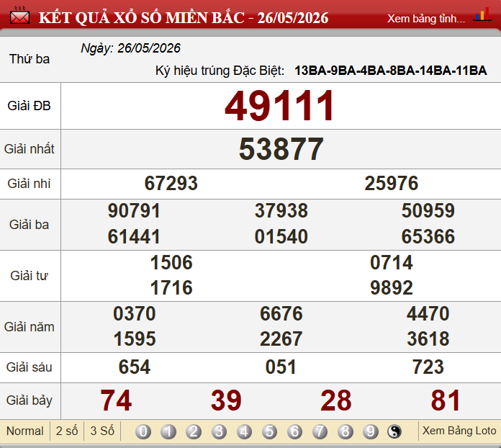Click third prize number 61441
501x448 pixels.
(134, 237)
